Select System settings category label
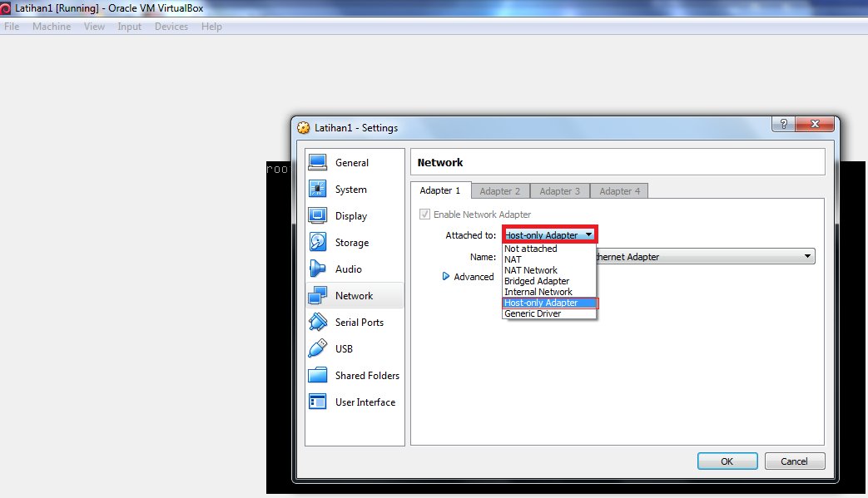868x498 pixels. [351, 189]
